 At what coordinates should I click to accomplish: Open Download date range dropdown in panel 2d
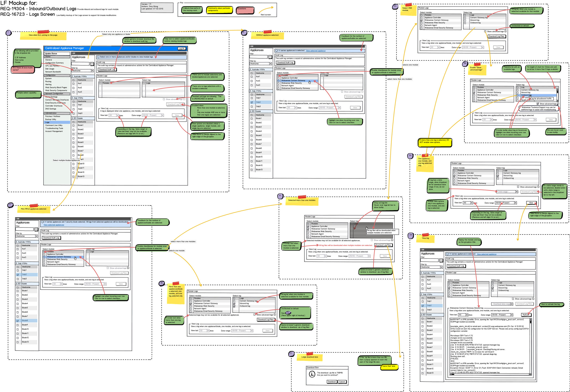(x=502, y=304)
